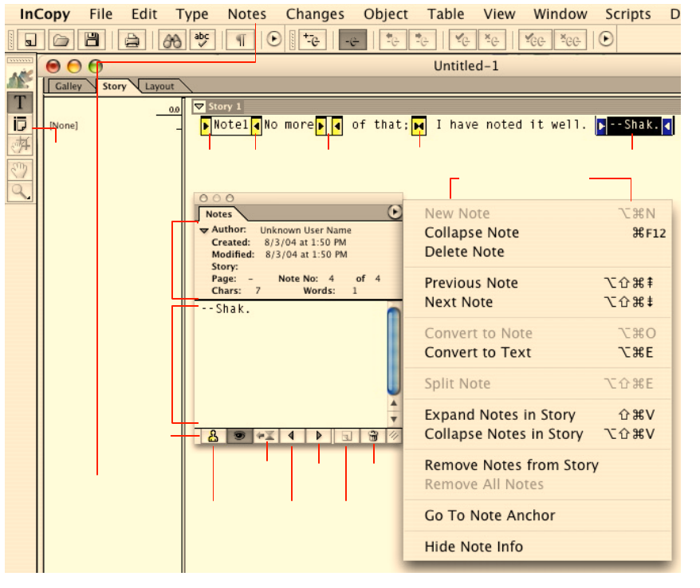Click the scroll down arrow in the Notes panel
Screen dimensions: 700x588
tap(394, 419)
